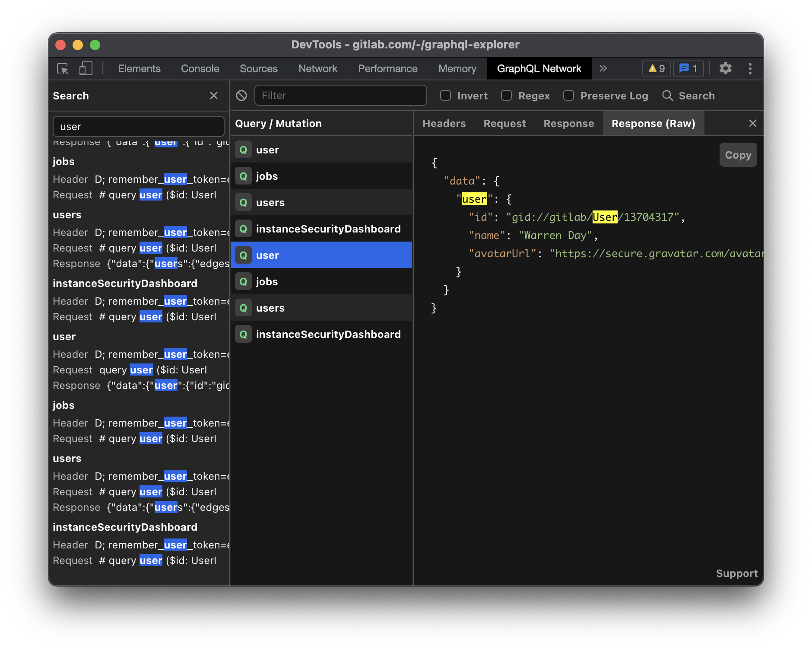Screen dimensions: 812x650
Task: Click the inspect element picker icon
Action: tap(63, 69)
